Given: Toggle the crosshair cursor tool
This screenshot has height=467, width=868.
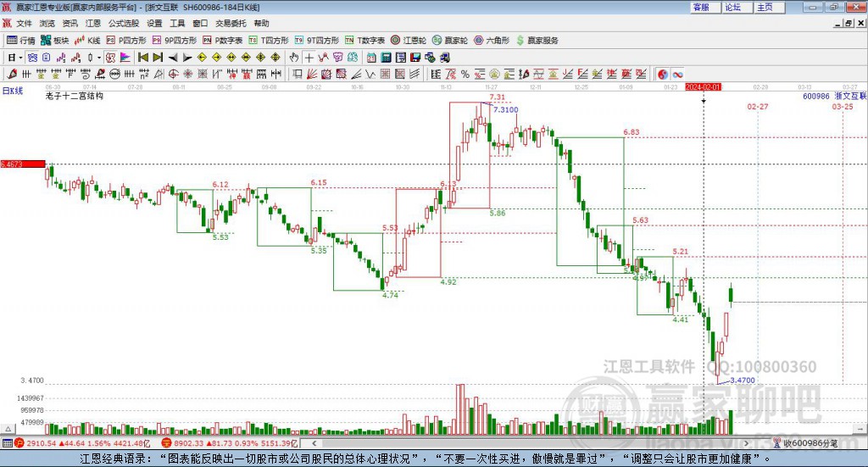Looking at the screenshot, I should (309, 58).
